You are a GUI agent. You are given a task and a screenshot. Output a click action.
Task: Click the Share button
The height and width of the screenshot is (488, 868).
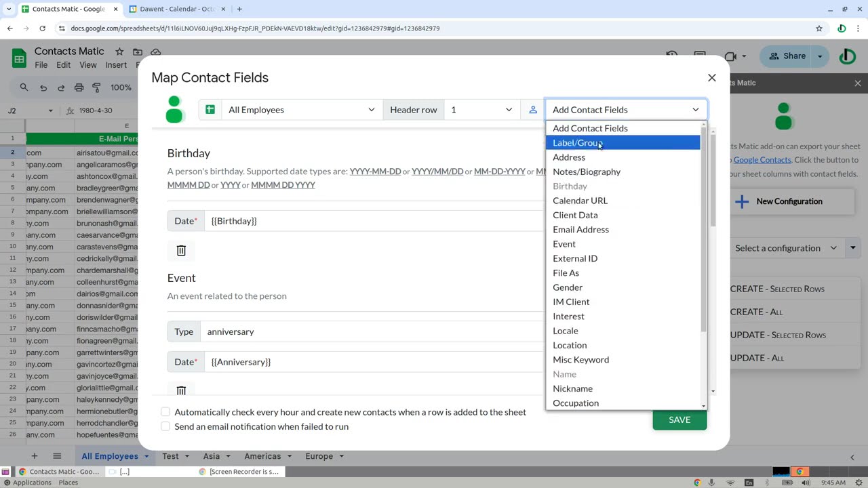787,56
